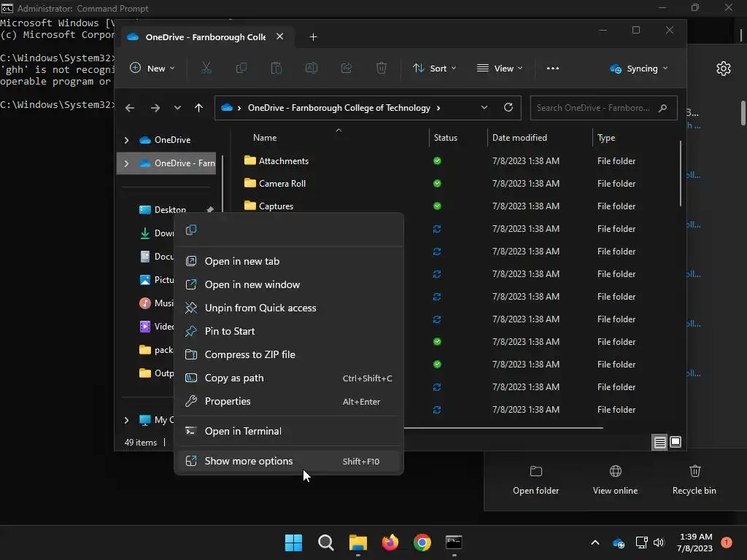Open File Explorer from taskbar
747x560 pixels.
(357, 542)
